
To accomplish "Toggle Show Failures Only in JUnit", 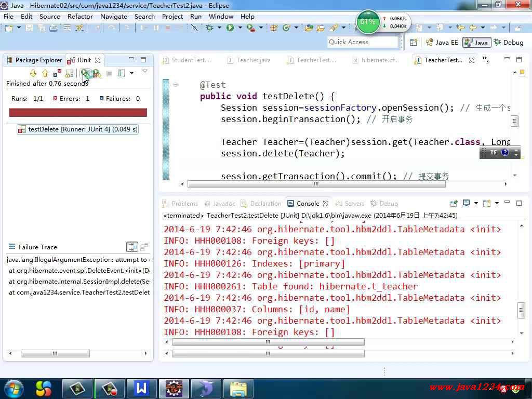I will pyautogui.click(x=57, y=73).
